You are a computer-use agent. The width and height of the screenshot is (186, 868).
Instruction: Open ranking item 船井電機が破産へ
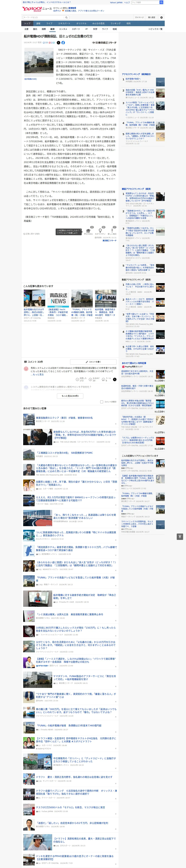pyautogui.click(x=133, y=79)
